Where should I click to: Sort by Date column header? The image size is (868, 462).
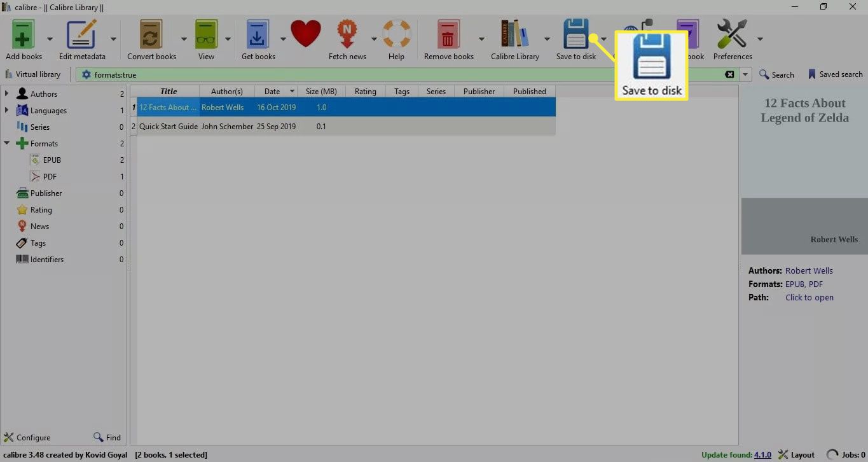point(276,91)
